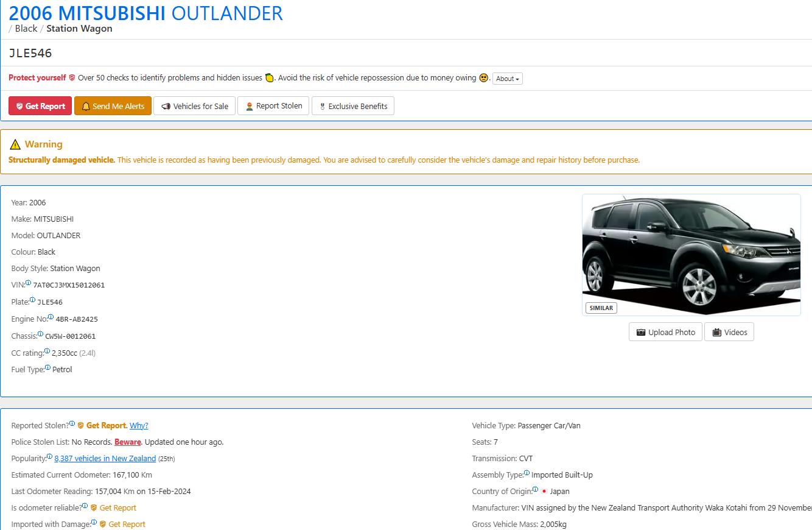Click the shield icon in the odometer reliable row
This screenshot has width=812, height=530.
(x=94, y=508)
